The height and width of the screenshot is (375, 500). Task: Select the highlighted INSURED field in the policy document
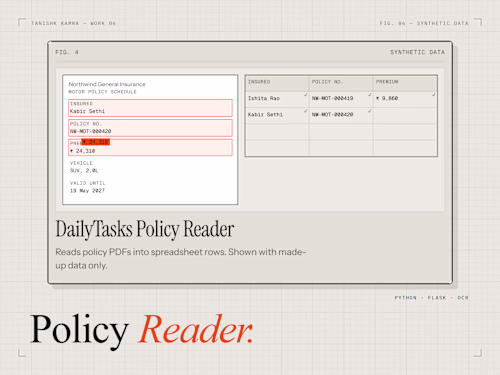150,108
